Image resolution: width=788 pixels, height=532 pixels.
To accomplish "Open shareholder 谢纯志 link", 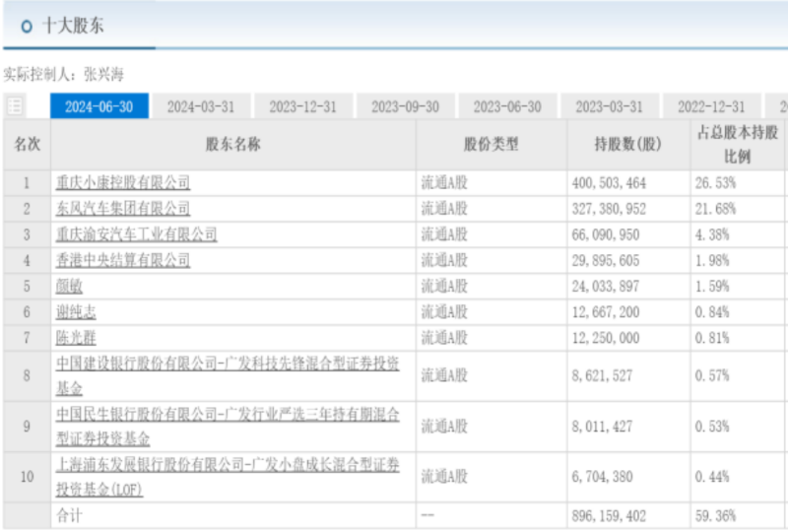I will click(76, 311).
